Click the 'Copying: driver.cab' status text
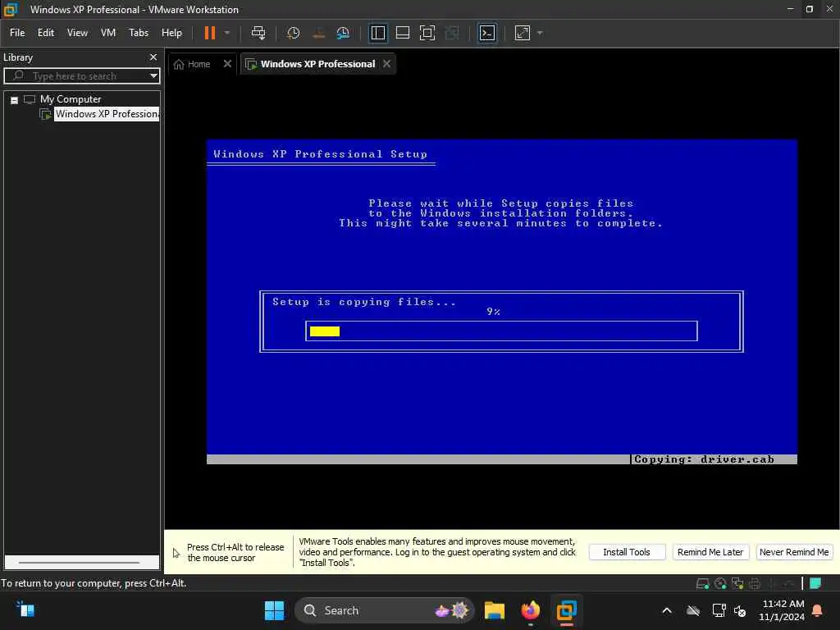840x630 pixels. pyautogui.click(x=704, y=459)
